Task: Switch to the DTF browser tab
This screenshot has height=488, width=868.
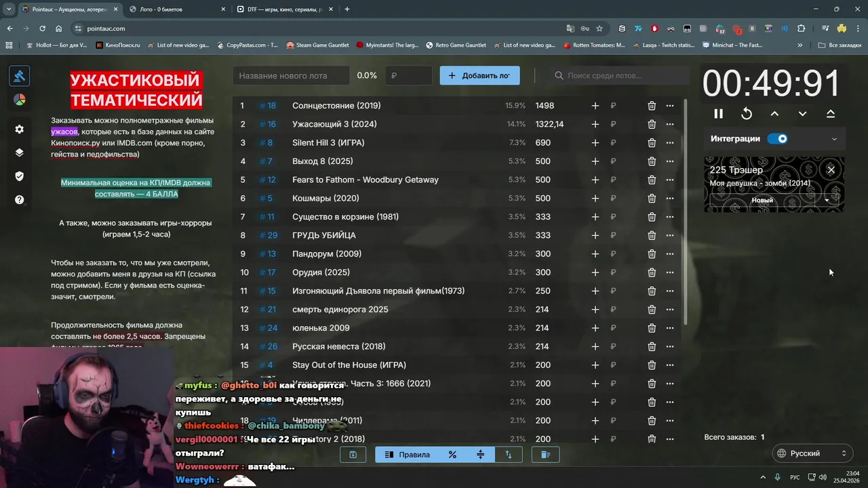Action: (x=283, y=9)
